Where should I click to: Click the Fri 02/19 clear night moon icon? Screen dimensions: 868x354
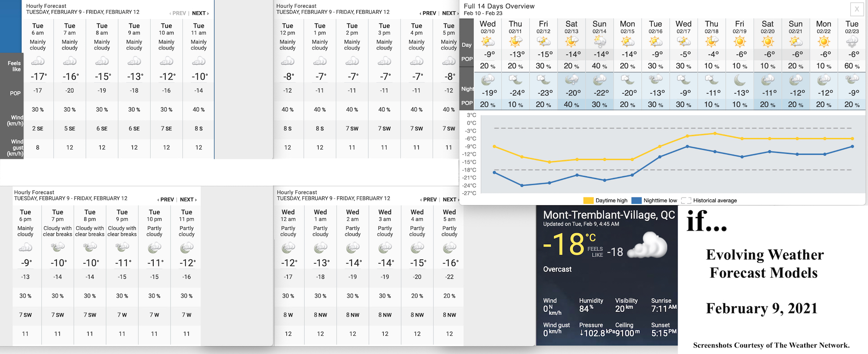(740, 79)
